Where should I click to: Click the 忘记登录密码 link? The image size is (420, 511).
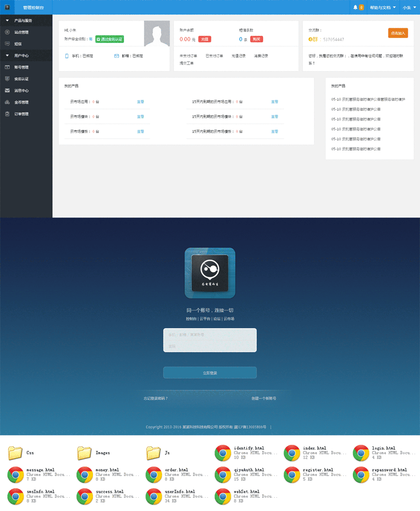tap(156, 398)
